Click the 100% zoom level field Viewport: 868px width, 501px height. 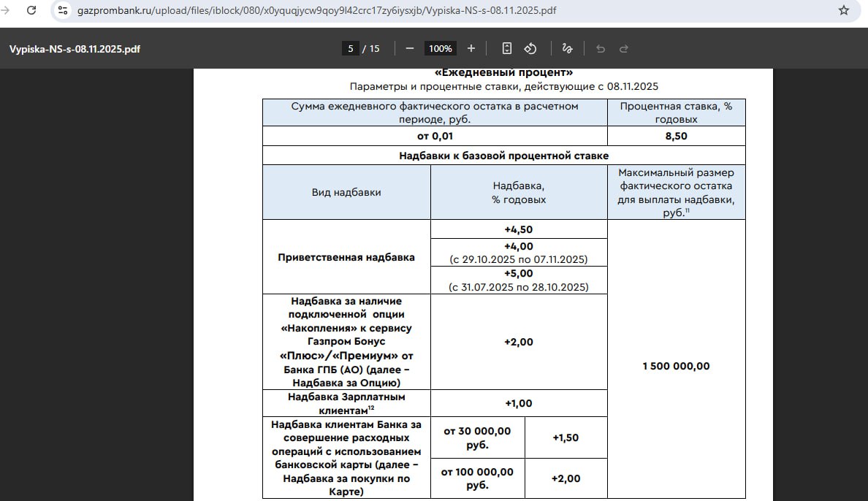(x=440, y=49)
